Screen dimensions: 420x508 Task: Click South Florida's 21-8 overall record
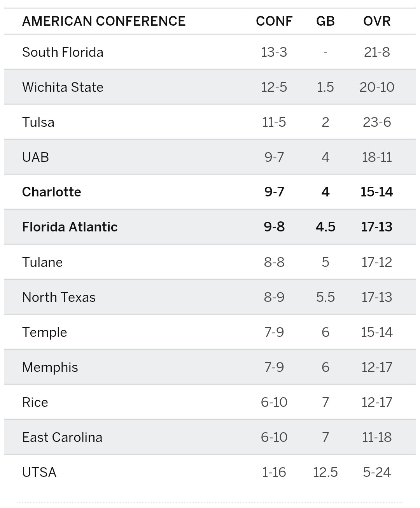pos(377,52)
